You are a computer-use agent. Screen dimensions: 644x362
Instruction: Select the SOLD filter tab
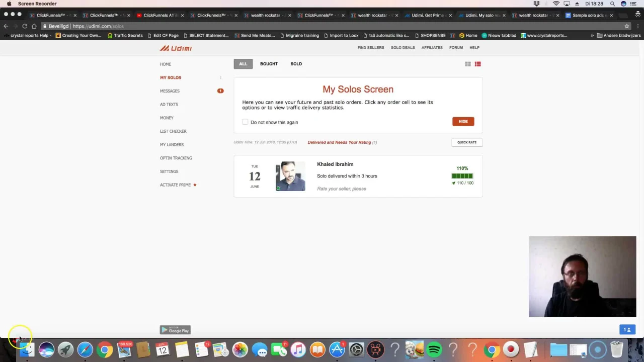tap(296, 64)
